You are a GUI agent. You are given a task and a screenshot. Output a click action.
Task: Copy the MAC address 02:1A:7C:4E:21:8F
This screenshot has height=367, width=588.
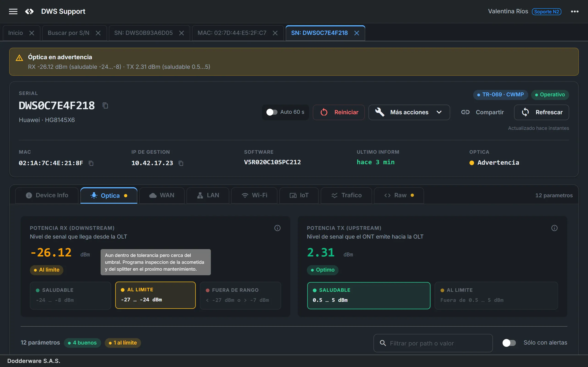click(91, 163)
